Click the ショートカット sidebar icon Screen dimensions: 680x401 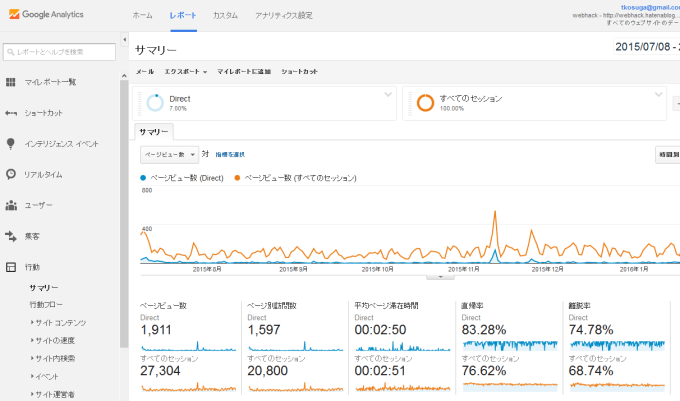(x=11, y=113)
